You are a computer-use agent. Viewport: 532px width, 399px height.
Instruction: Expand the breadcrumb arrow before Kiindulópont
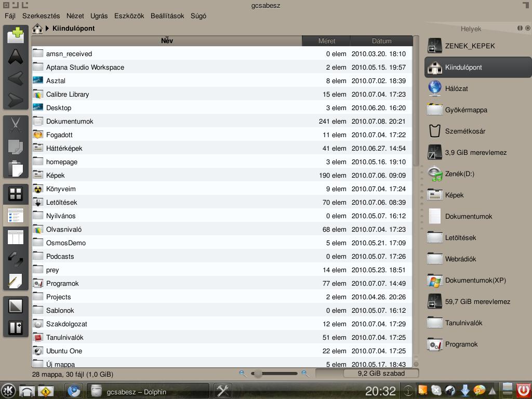coord(47,29)
